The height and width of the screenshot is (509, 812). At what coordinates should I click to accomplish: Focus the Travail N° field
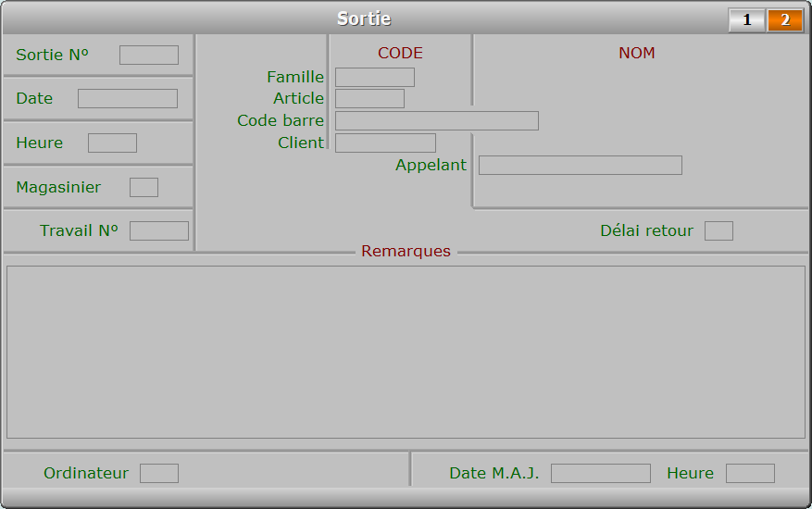coord(159,231)
